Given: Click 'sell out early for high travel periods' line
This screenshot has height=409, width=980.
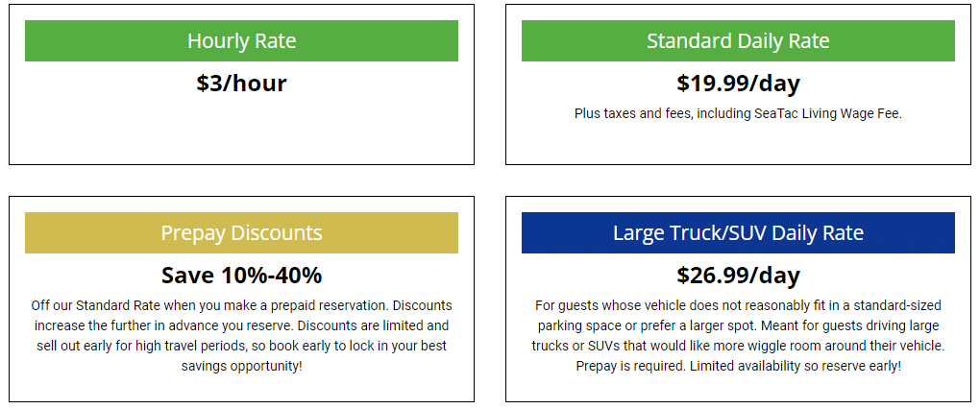Looking at the screenshot, I should click(x=241, y=346).
